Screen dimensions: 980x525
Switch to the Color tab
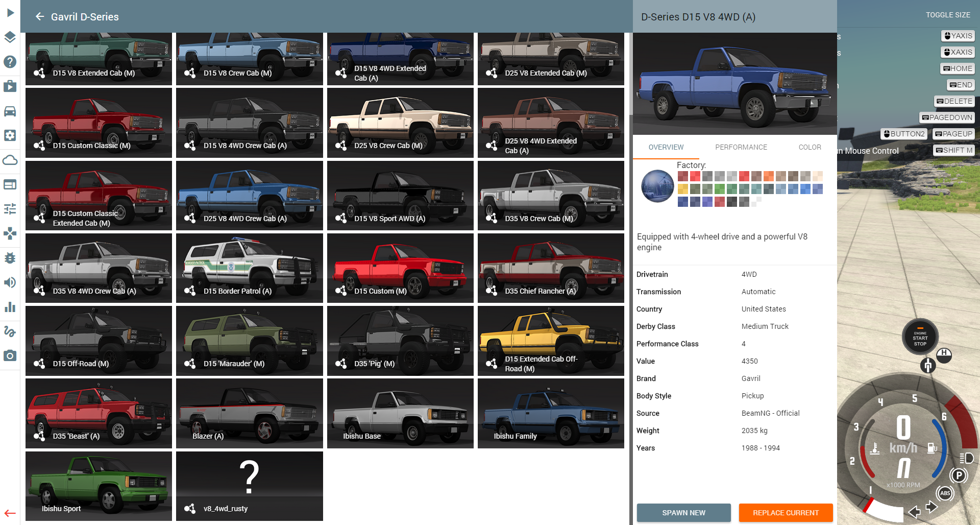[810, 147]
